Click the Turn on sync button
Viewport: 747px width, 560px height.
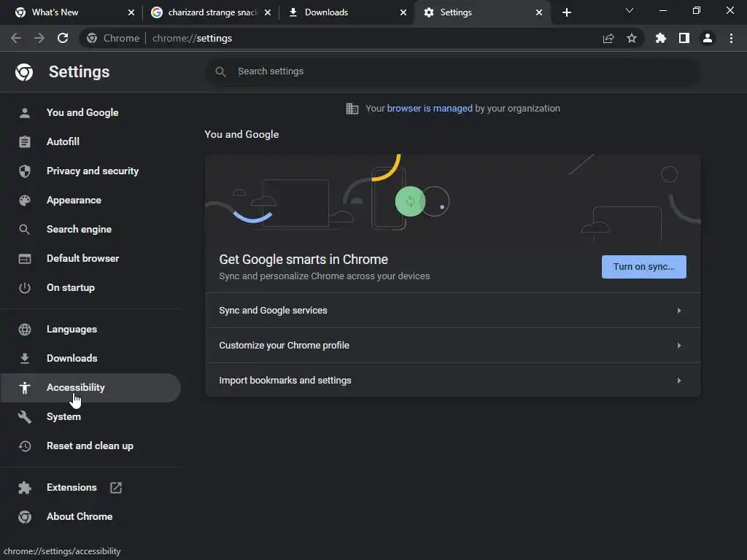pos(643,267)
